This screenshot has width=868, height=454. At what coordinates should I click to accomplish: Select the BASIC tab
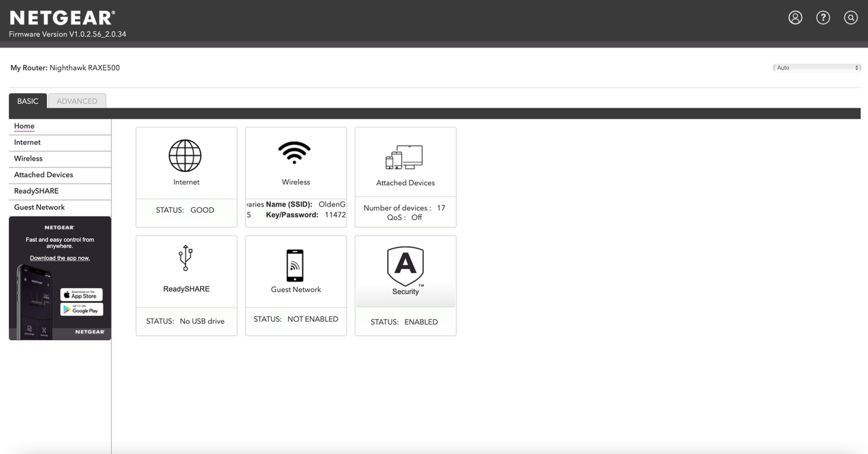(x=28, y=101)
